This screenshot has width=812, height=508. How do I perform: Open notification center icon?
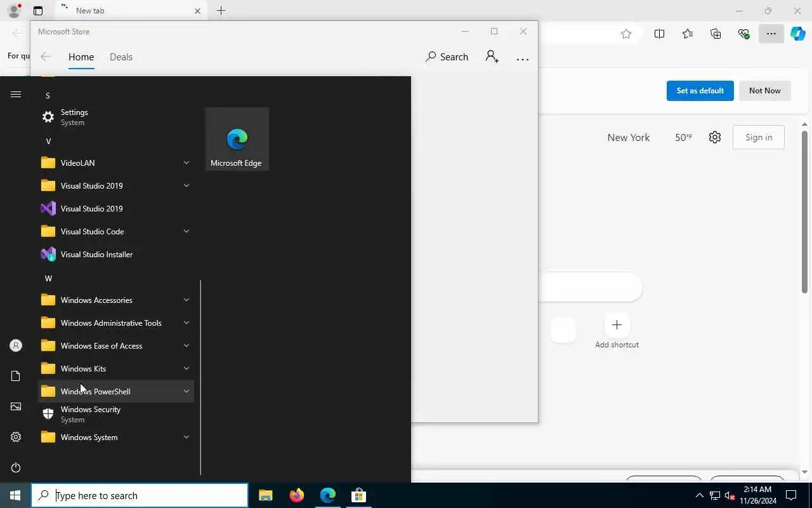(791, 495)
